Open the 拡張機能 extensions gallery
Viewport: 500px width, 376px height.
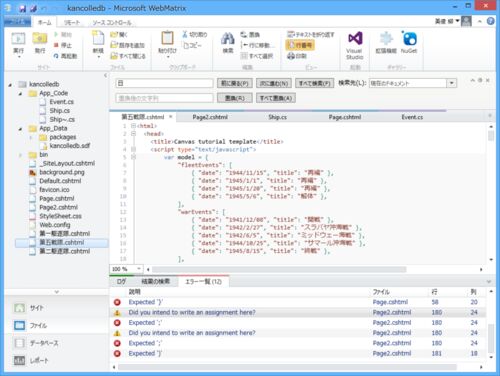pyautogui.click(x=386, y=43)
